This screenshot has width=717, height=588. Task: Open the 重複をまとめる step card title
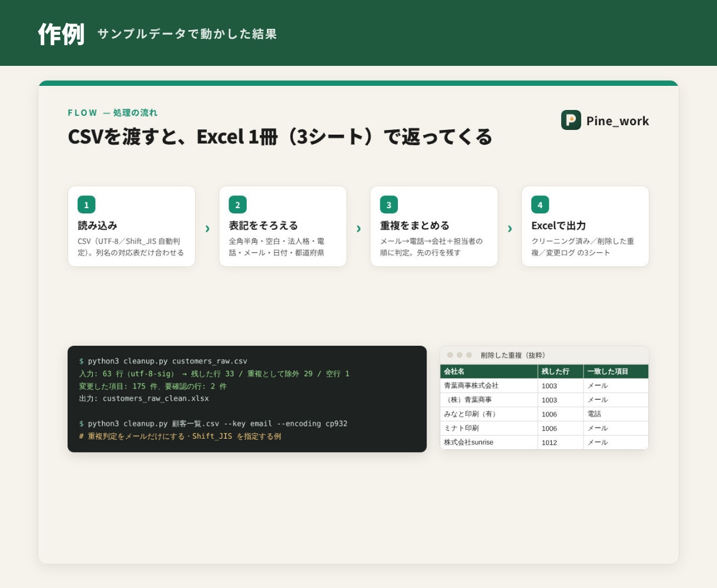(x=414, y=225)
